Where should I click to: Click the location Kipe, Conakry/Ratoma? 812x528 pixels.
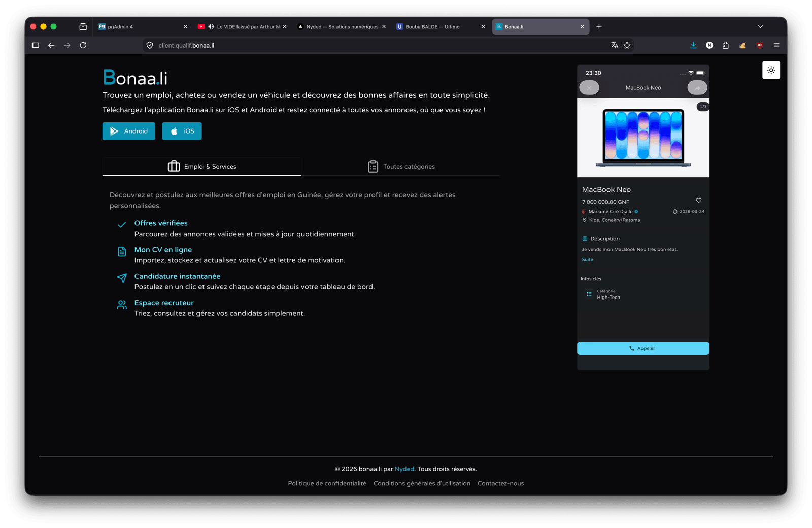coord(615,220)
